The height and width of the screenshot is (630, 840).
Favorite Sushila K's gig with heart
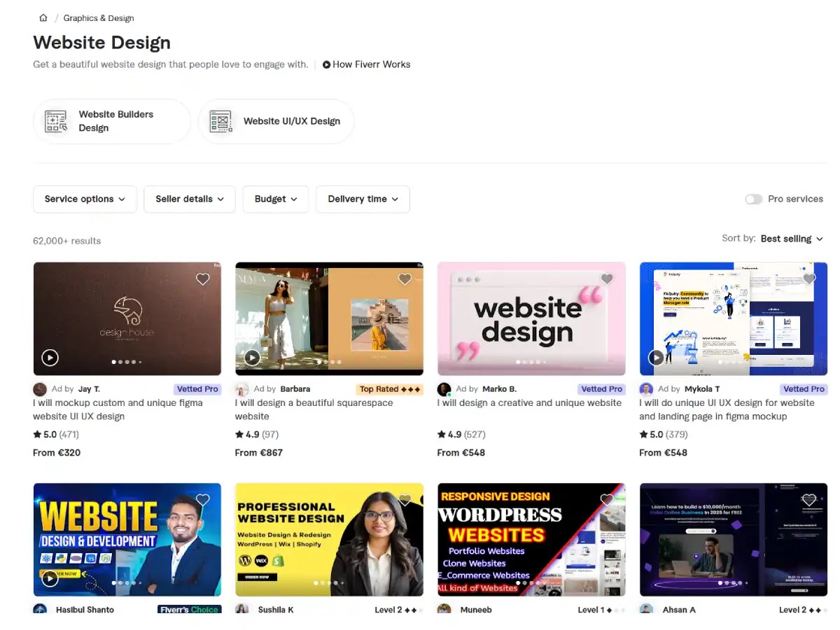[405, 500]
